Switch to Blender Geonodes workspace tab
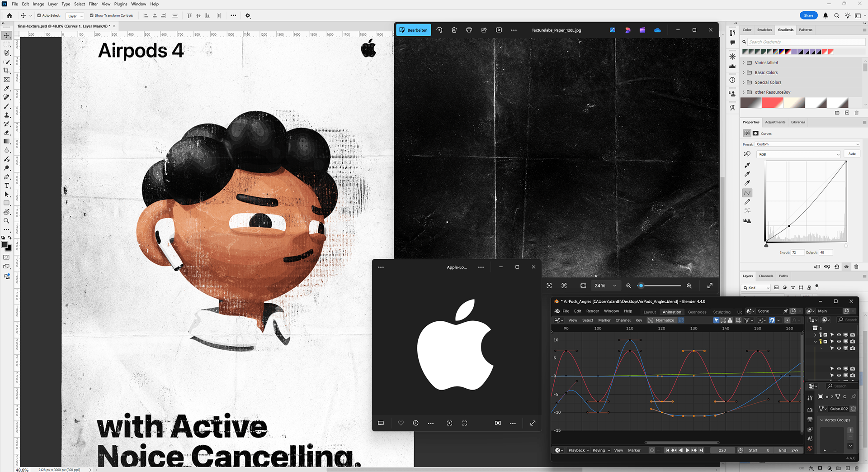This screenshot has width=868, height=472. 697,312
